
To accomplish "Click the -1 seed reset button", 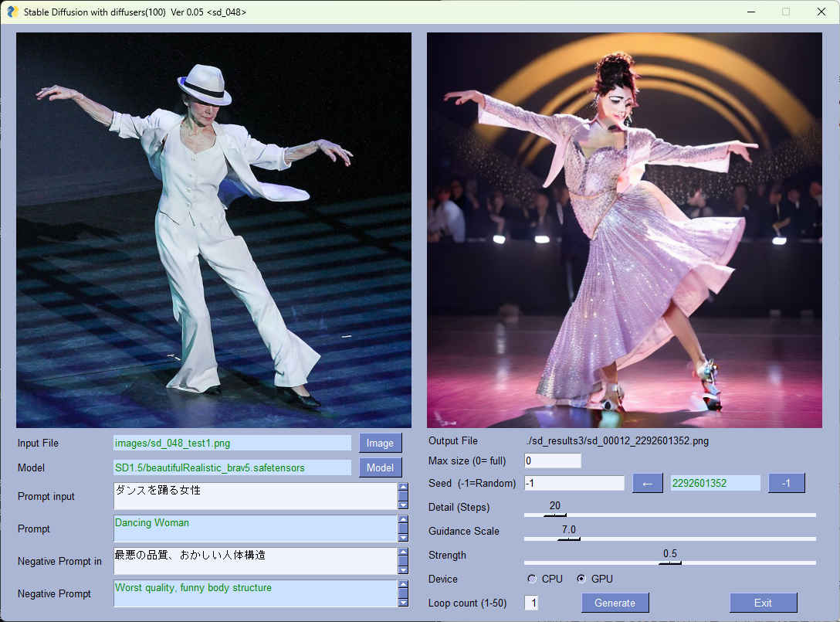I will coord(786,483).
